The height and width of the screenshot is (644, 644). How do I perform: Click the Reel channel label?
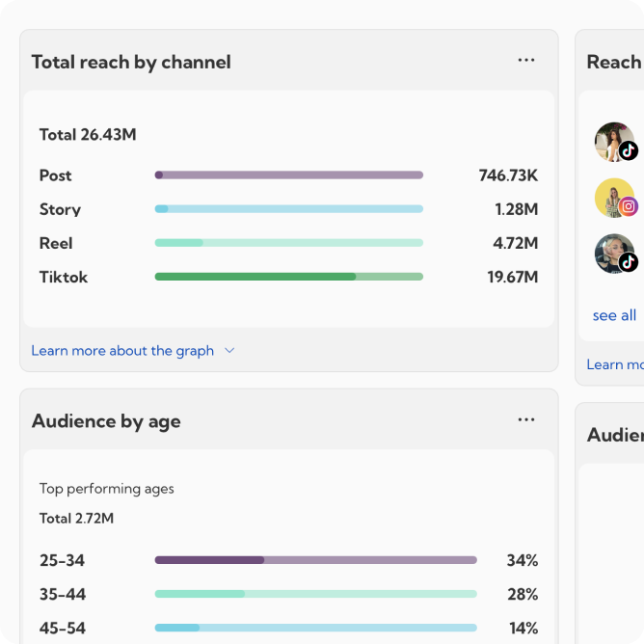click(x=56, y=243)
